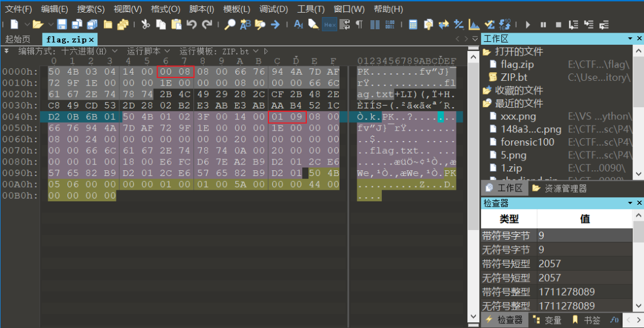The image size is (644, 328).
Task: Open Find in Files icon
Action: 260,25
